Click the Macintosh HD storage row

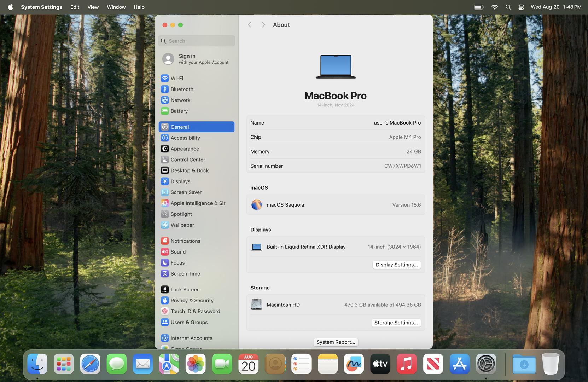336,305
